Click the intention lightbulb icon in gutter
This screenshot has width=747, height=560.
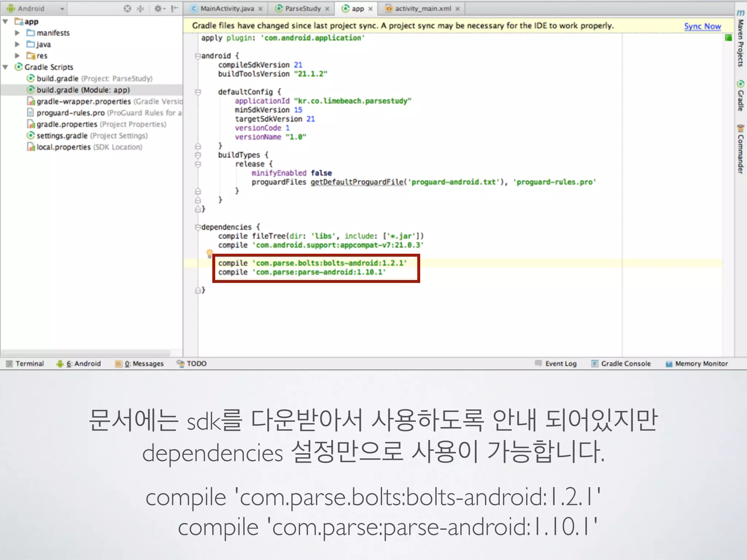tap(209, 253)
